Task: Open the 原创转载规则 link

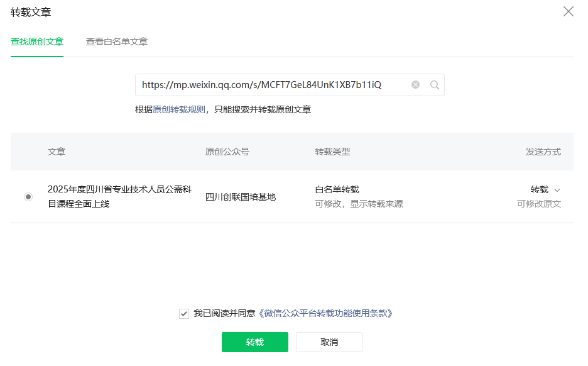Action: 179,109
